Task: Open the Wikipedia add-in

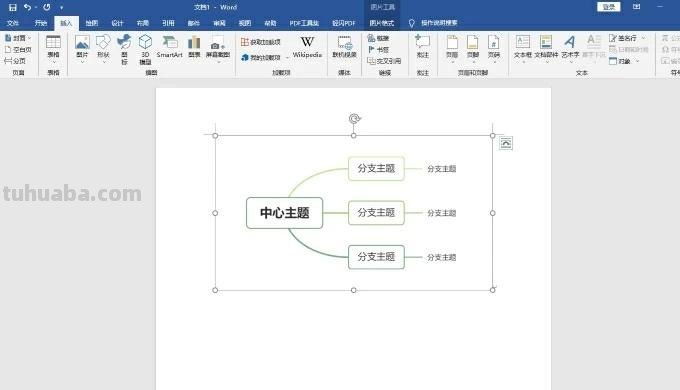Action: [x=307, y=47]
